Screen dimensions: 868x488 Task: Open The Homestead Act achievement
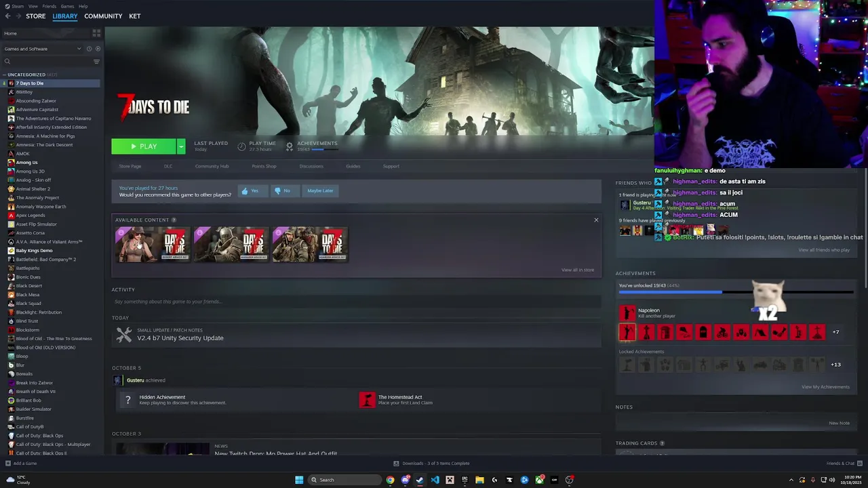point(400,397)
